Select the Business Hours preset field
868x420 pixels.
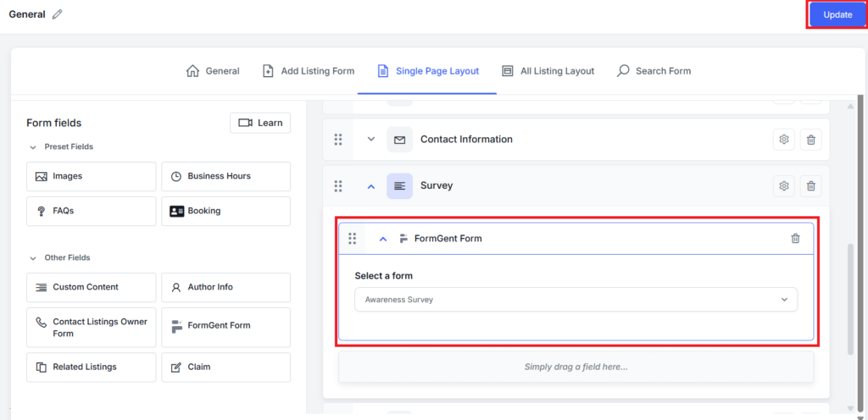coord(225,176)
